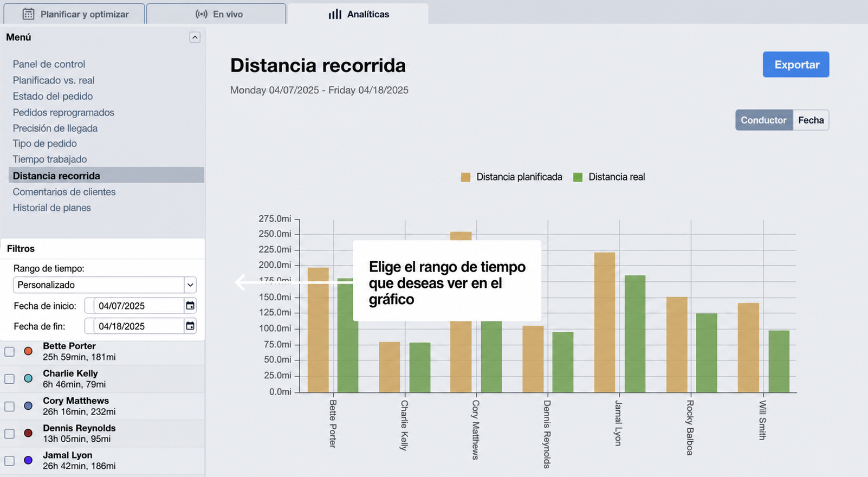Click the purple dot beside Jamal Lyon
The width and height of the screenshot is (868, 477).
tap(28, 460)
